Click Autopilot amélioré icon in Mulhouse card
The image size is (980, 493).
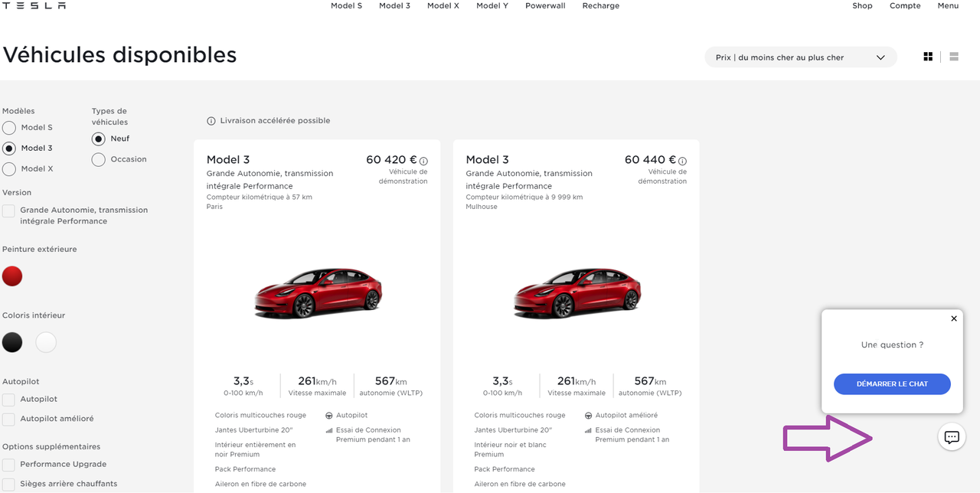tap(589, 416)
